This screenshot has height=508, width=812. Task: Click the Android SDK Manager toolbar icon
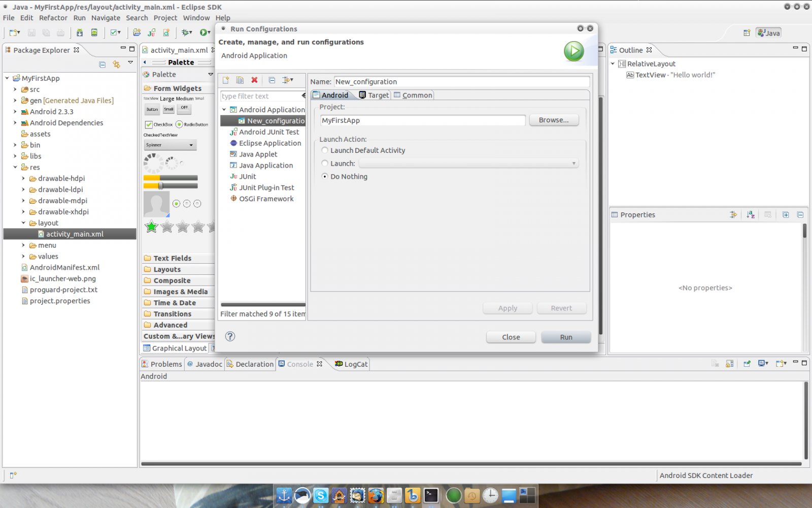(80, 33)
